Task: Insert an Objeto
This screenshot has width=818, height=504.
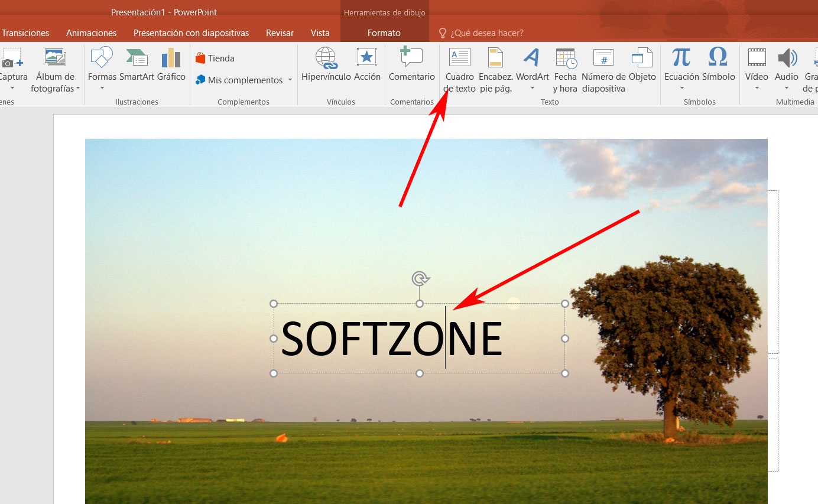Action: pyautogui.click(x=642, y=65)
